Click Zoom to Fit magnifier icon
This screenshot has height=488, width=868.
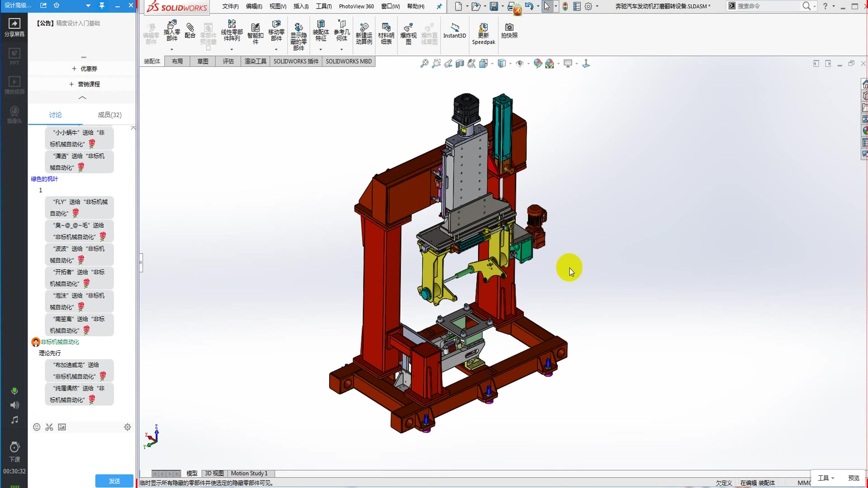click(424, 64)
